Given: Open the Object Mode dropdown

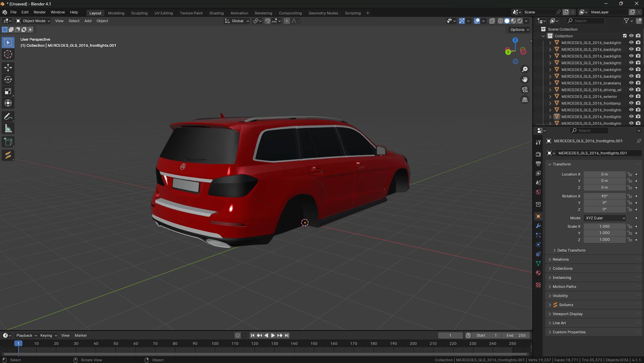Looking at the screenshot, I should point(33,21).
